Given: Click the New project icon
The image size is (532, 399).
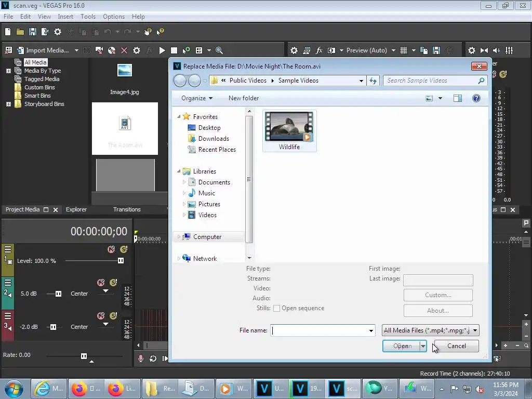Looking at the screenshot, I should (8, 32).
